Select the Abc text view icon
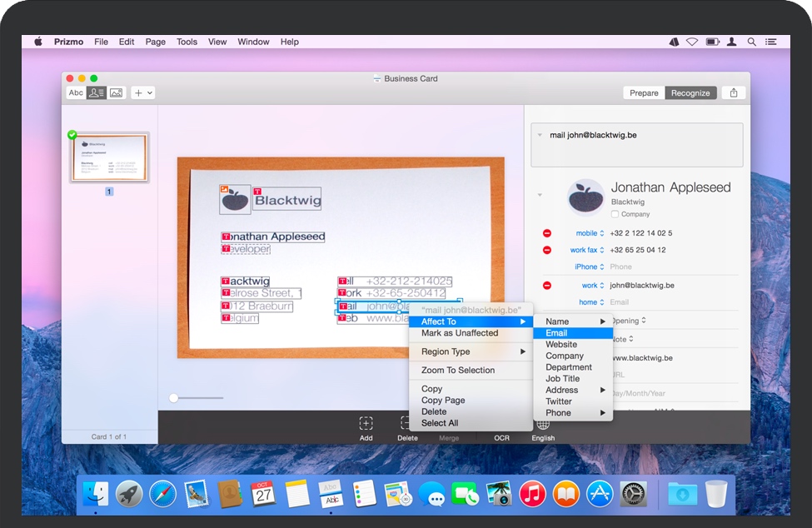The width and height of the screenshot is (812, 528). click(75, 92)
